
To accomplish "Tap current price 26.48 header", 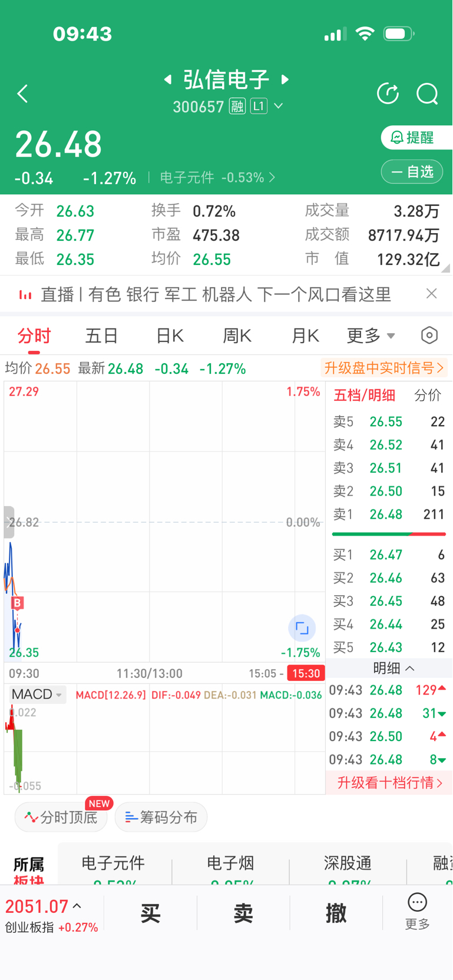I will [x=58, y=144].
